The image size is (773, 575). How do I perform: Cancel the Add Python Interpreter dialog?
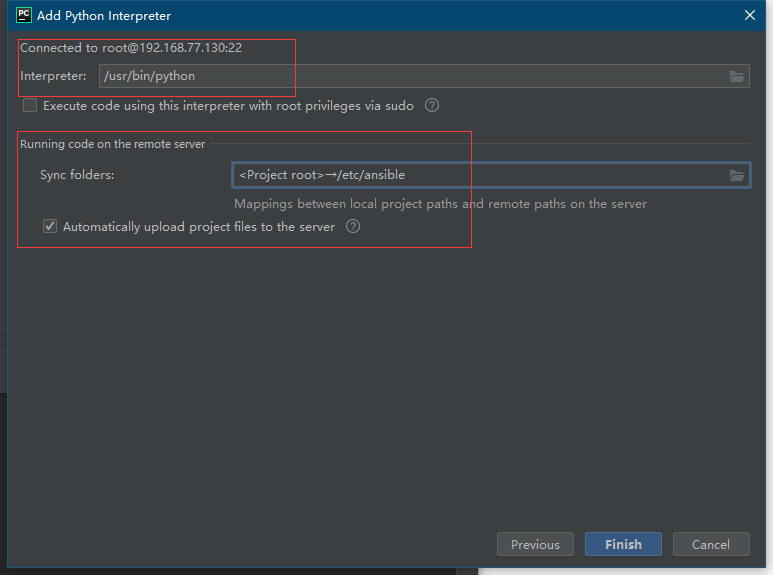click(x=711, y=544)
